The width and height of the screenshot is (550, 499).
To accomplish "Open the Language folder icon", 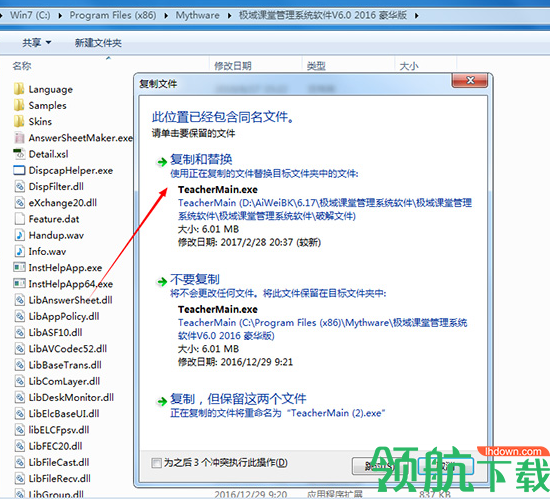I will (19, 89).
